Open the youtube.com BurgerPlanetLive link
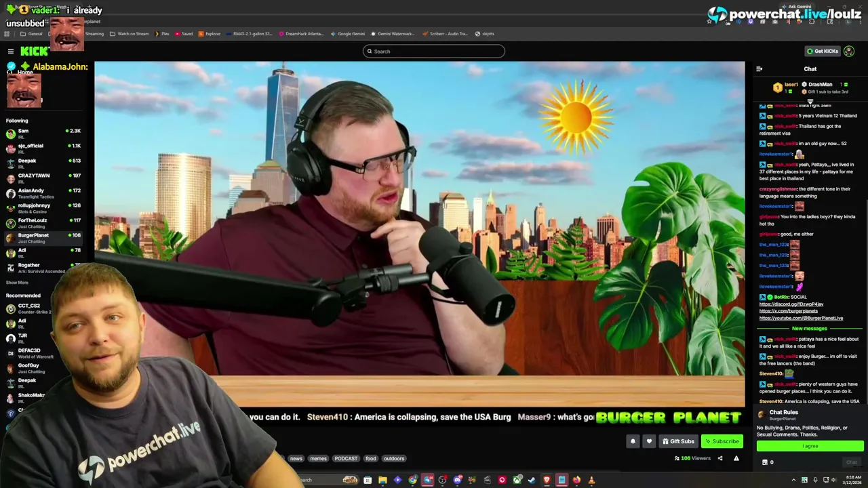The width and height of the screenshot is (868, 488). point(801,318)
